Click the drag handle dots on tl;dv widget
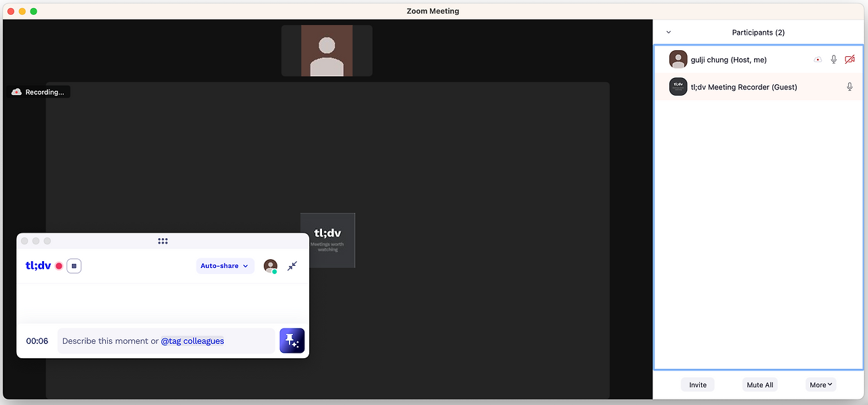 [163, 241]
